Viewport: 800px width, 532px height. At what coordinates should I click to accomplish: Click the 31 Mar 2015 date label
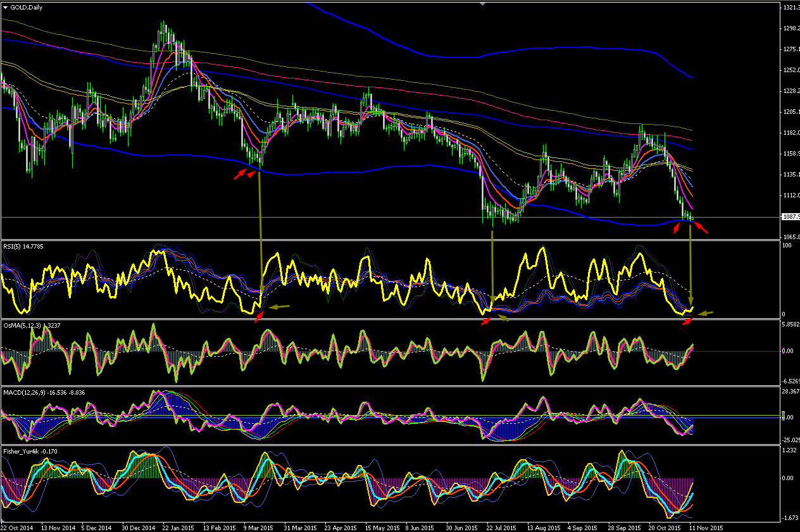[299, 527]
